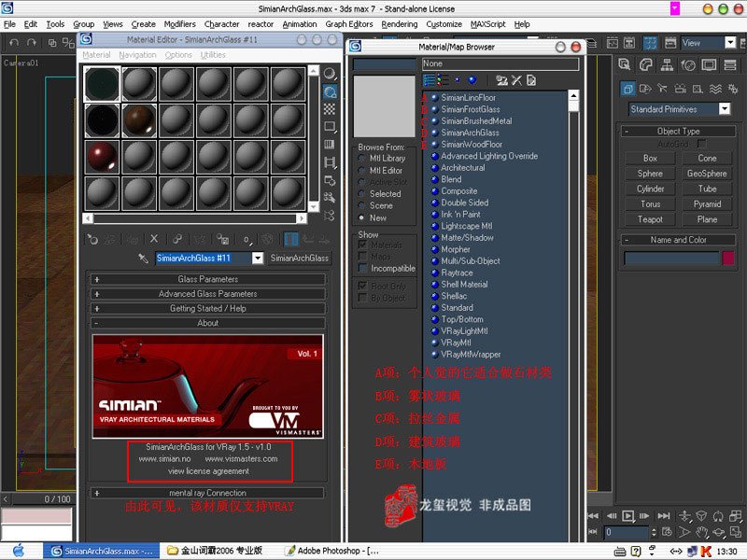Viewport: 747px width, 560px height.
Task: Choose the Scene browse-from option
Action: pyautogui.click(x=361, y=205)
